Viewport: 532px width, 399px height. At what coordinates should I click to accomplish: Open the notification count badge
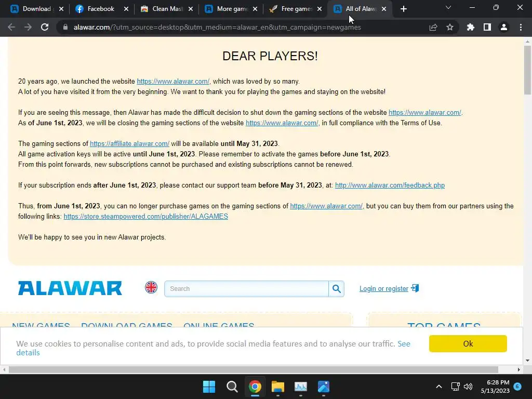click(517, 386)
